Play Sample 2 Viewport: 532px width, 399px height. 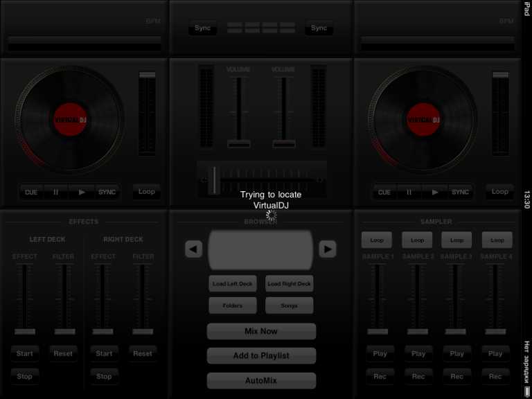point(418,353)
